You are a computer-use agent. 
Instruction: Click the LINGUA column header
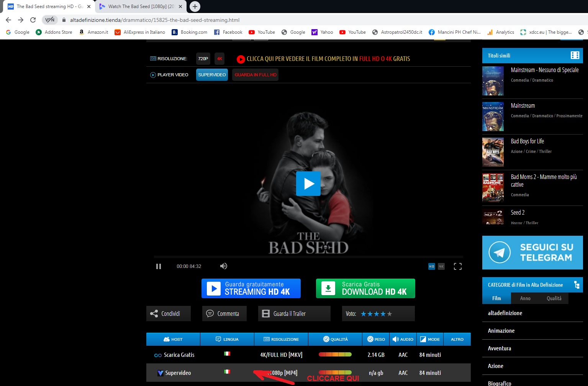[x=227, y=339]
